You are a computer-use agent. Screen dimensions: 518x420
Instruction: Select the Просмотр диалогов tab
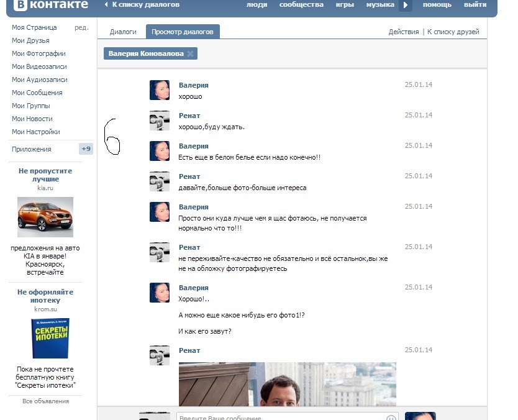click(183, 32)
